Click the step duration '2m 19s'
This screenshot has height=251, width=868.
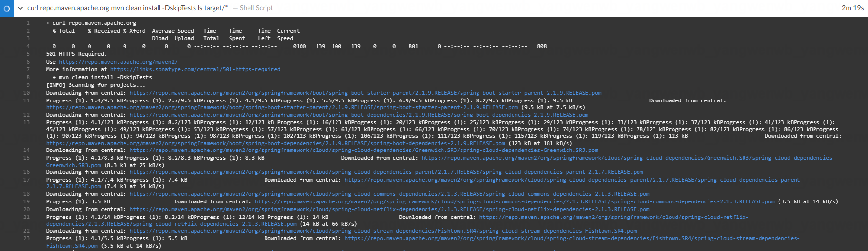[x=852, y=8]
